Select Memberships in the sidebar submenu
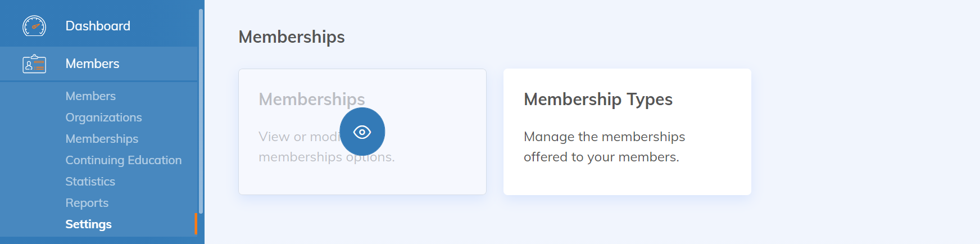This screenshot has height=244, width=980. (x=102, y=139)
